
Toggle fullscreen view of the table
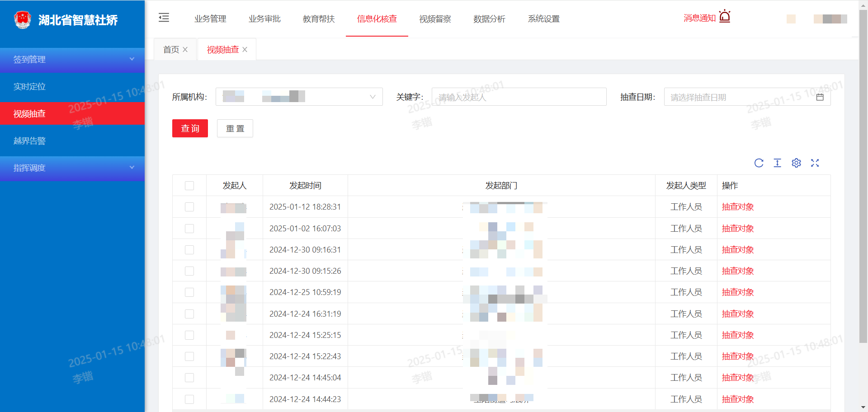pyautogui.click(x=815, y=163)
